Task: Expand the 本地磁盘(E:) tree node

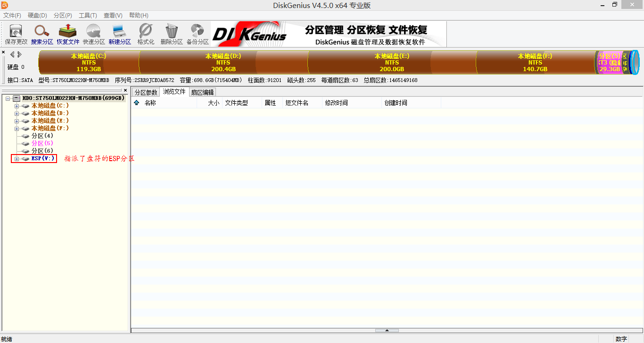Action: pyautogui.click(x=17, y=121)
